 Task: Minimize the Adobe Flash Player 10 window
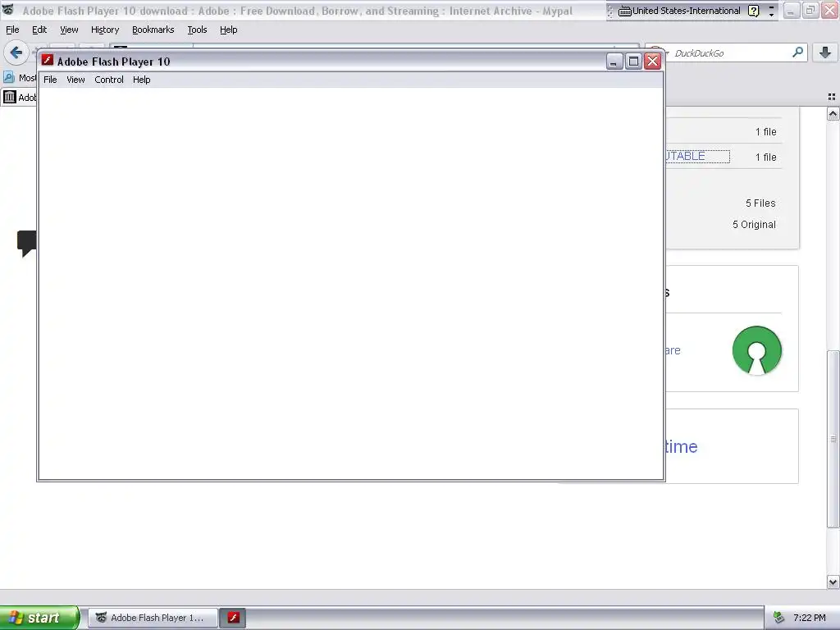point(614,62)
